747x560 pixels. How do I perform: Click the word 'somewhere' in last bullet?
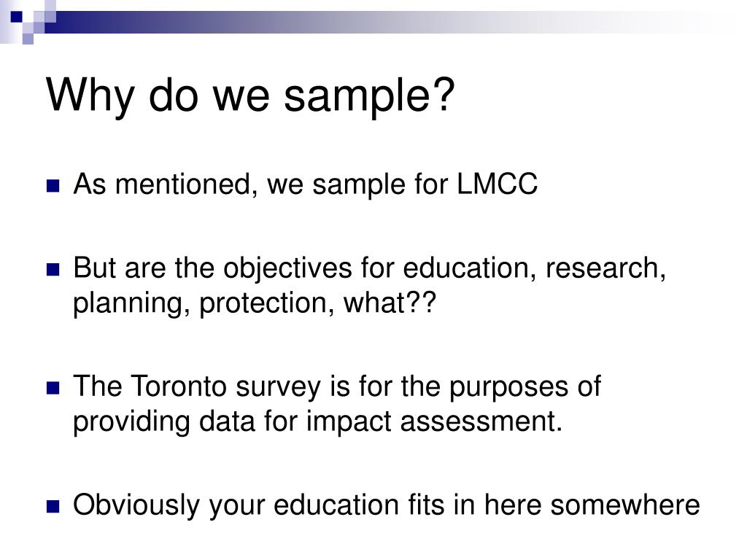click(x=625, y=505)
